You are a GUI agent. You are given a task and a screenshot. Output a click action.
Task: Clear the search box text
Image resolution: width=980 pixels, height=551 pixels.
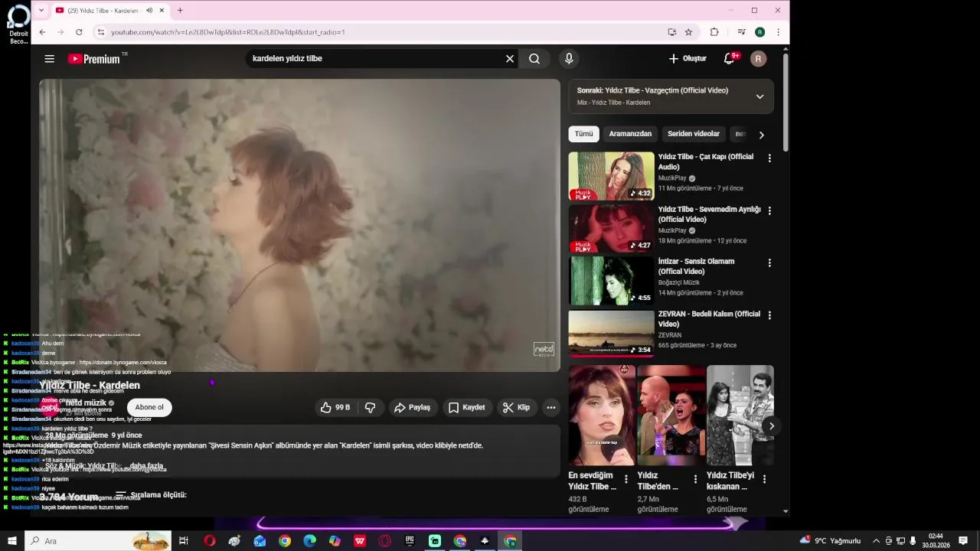point(510,59)
